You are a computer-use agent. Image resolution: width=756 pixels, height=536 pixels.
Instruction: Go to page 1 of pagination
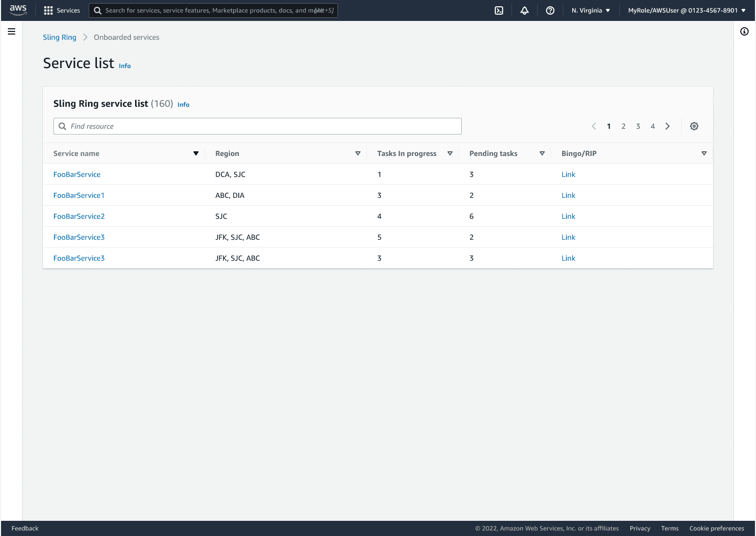pos(609,126)
